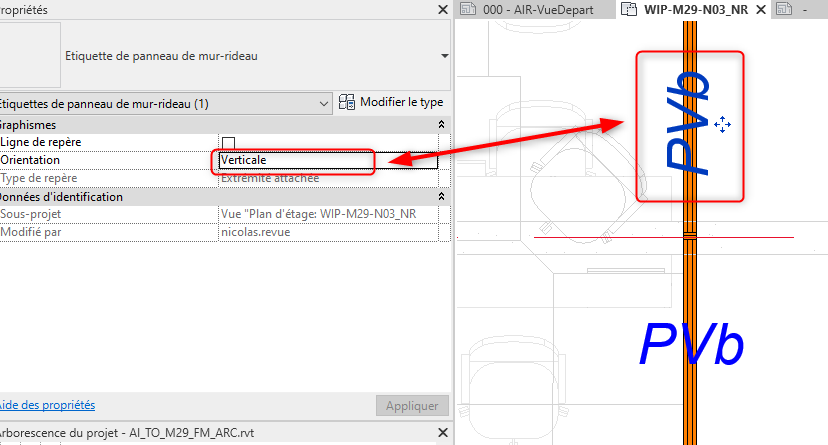The height and width of the screenshot is (445, 828).
Task: Toggle the Ligne de repère checkbox
Action: click(x=229, y=143)
